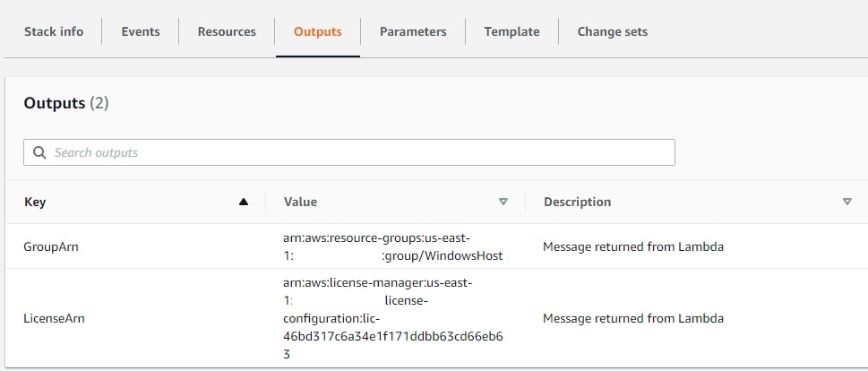Click the Outputs (2) heading
This screenshot has height=371, width=868.
coord(66,103)
